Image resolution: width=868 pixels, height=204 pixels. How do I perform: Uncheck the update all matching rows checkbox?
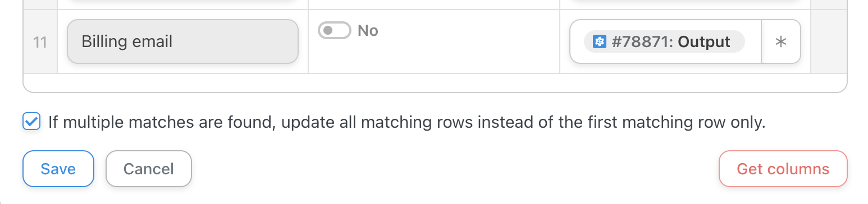31,122
